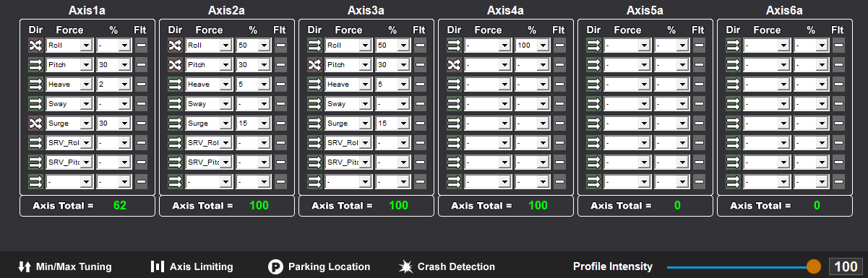Open Axis5a first row force dropdown
The image size is (868, 278).
(x=627, y=45)
